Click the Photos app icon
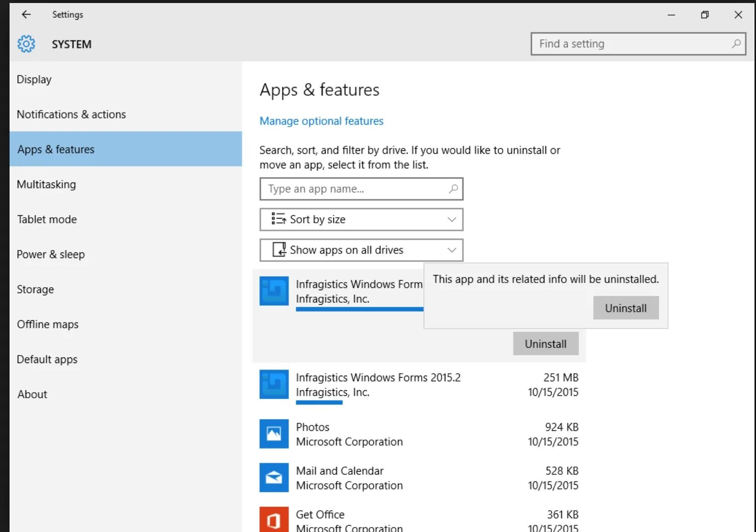The image size is (756, 532). pyautogui.click(x=274, y=434)
